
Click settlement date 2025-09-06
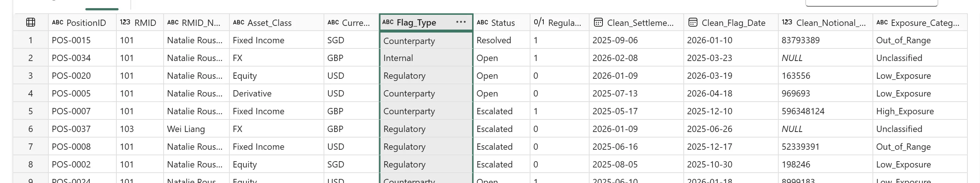point(636,40)
